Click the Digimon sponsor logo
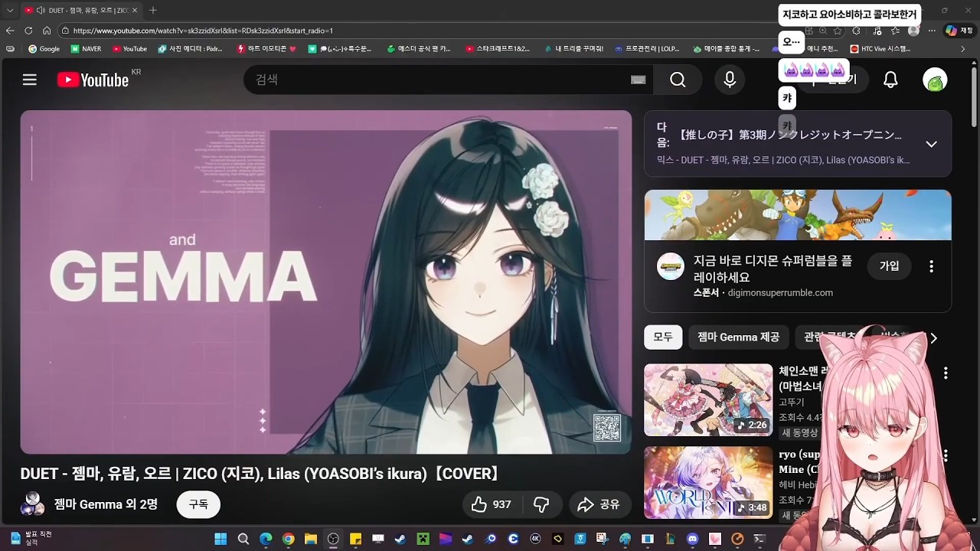Screen dimensions: 980x551 pyautogui.click(x=670, y=266)
